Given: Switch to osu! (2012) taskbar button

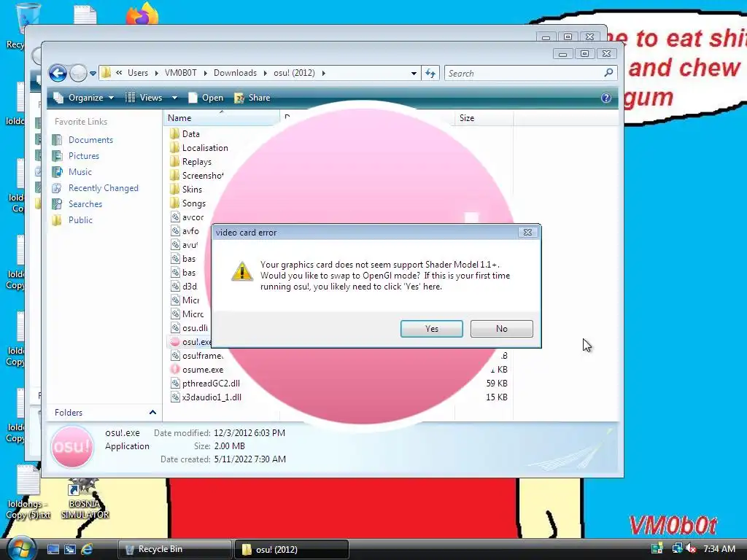Looking at the screenshot, I should (292, 549).
